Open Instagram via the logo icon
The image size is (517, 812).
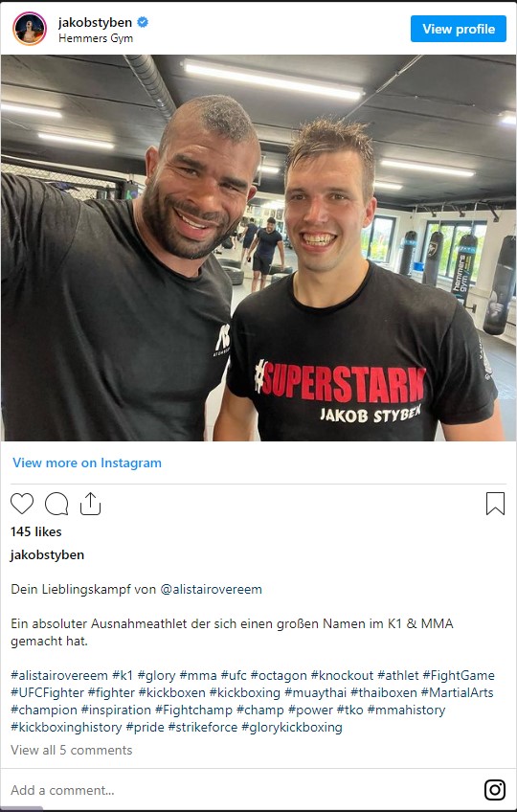(x=495, y=790)
